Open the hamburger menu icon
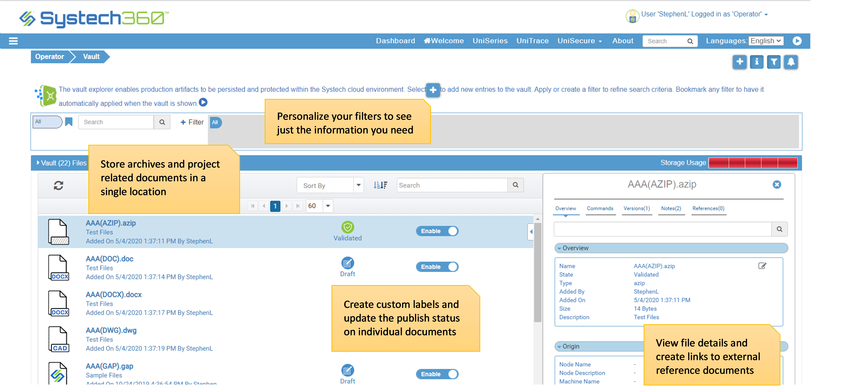 click(x=13, y=41)
